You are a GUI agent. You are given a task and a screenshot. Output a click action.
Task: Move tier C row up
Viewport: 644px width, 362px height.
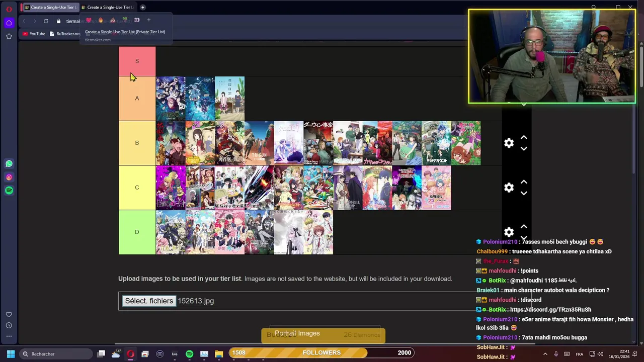524,182
